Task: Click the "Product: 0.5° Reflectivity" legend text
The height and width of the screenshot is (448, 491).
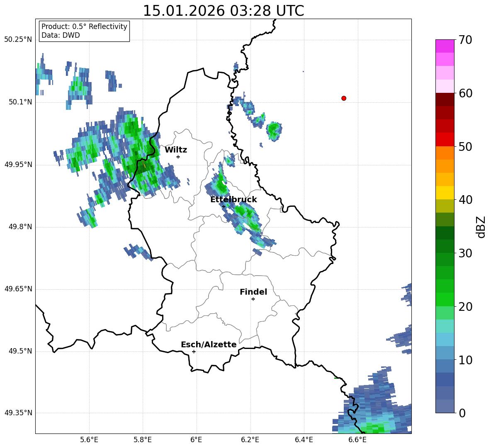Action: point(84,27)
